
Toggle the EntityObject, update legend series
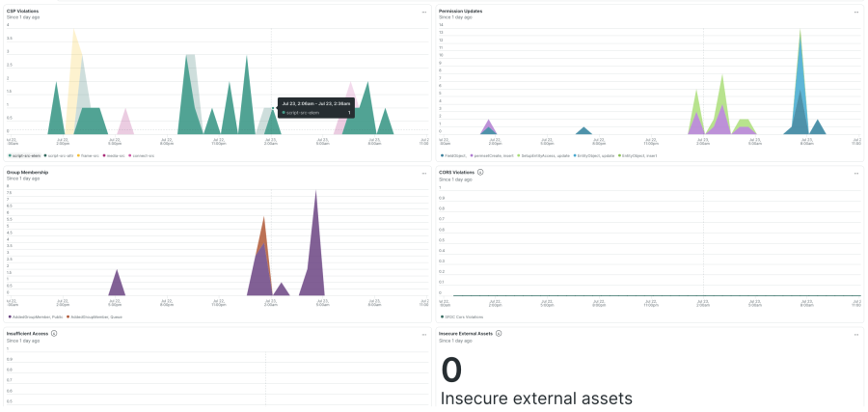pos(594,155)
